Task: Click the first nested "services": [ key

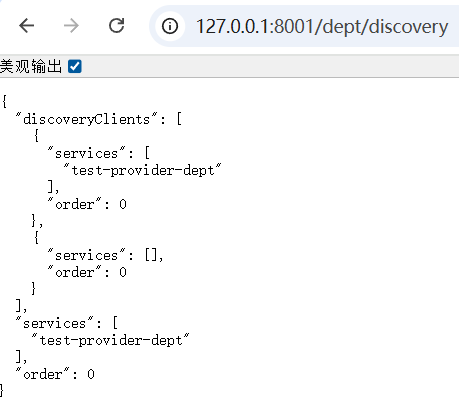Action: pos(99,153)
